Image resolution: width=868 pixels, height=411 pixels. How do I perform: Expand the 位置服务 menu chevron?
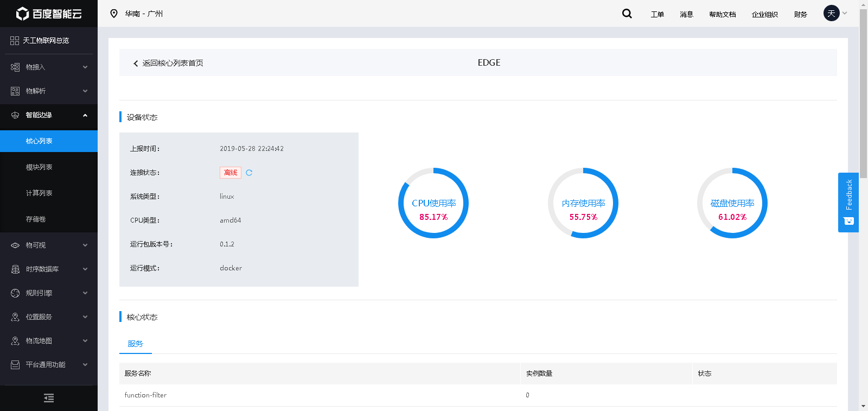coord(85,317)
